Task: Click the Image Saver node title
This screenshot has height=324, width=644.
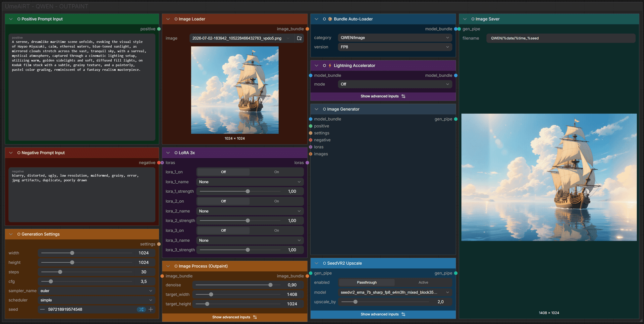Action: pyautogui.click(x=487, y=19)
